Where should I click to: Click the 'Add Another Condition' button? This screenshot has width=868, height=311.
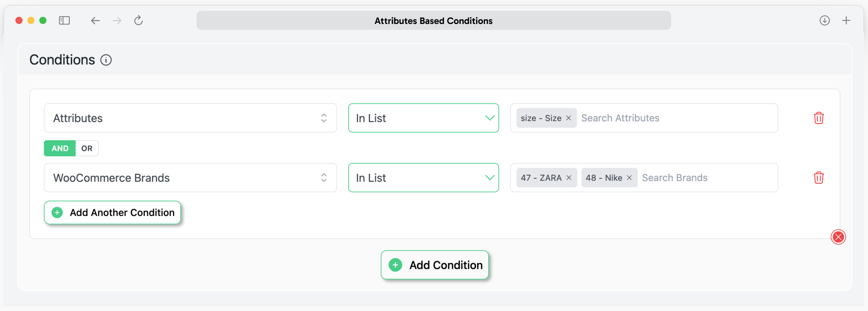(113, 213)
